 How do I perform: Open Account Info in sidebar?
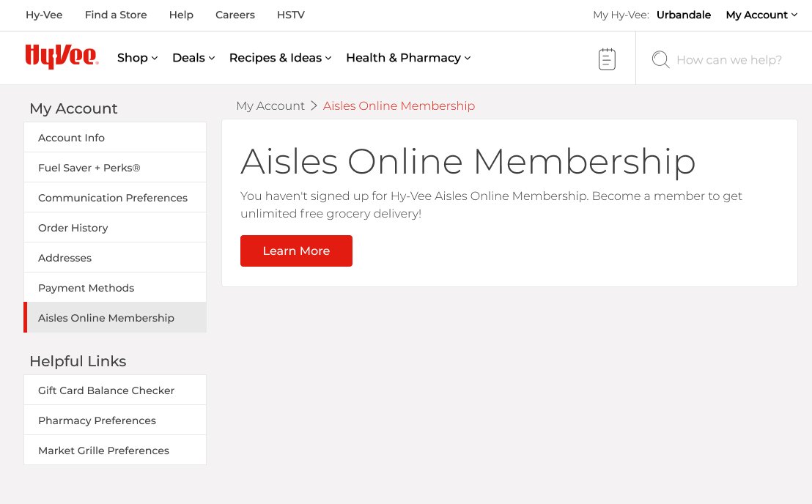coord(115,138)
